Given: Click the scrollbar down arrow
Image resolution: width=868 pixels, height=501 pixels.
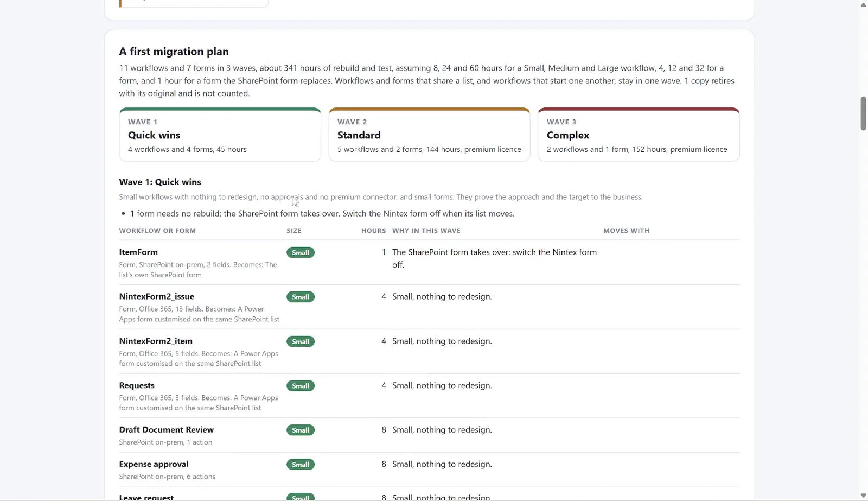Looking at the screenshot, I should 863,496.
